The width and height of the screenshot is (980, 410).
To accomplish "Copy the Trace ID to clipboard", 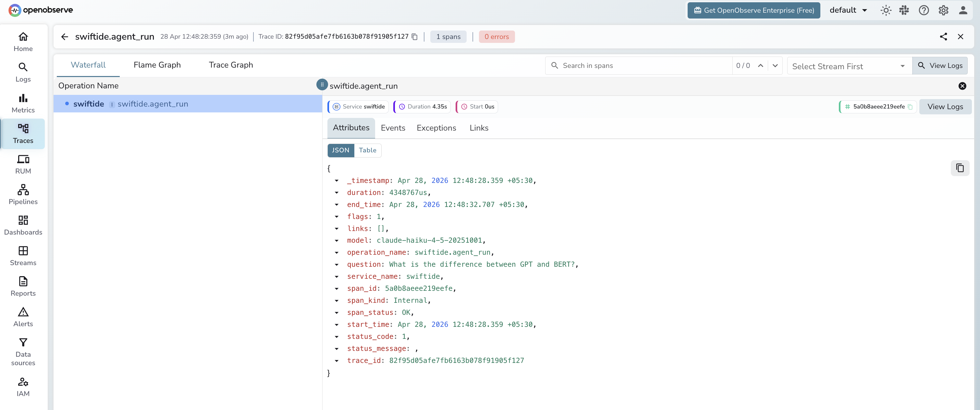I will (x=415, y=37).
